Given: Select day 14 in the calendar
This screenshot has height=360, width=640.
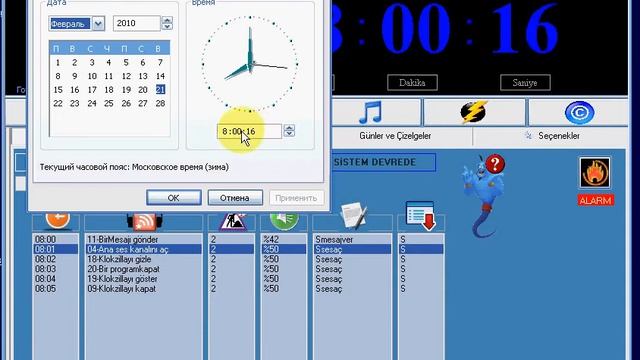Looking at the screenshot, I should pyautogui.click(x=160, y=76).
